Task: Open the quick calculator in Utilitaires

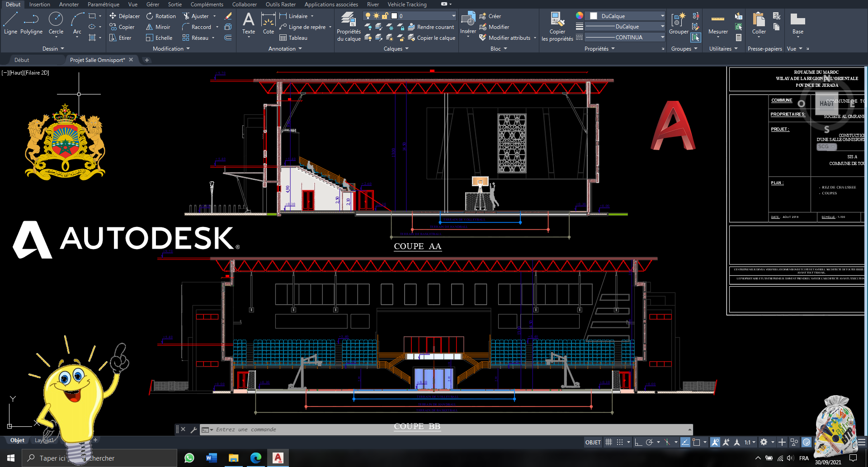Action: [x=738, y=38]
